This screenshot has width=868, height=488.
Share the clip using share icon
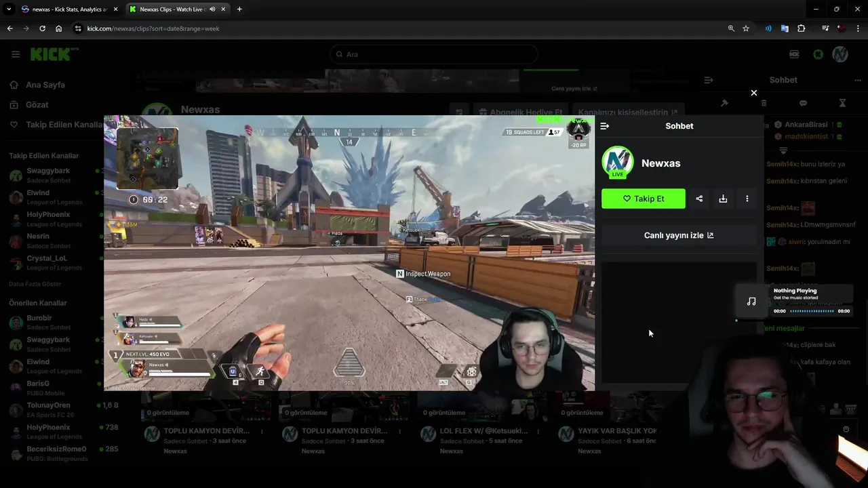(x=699, y=199)
